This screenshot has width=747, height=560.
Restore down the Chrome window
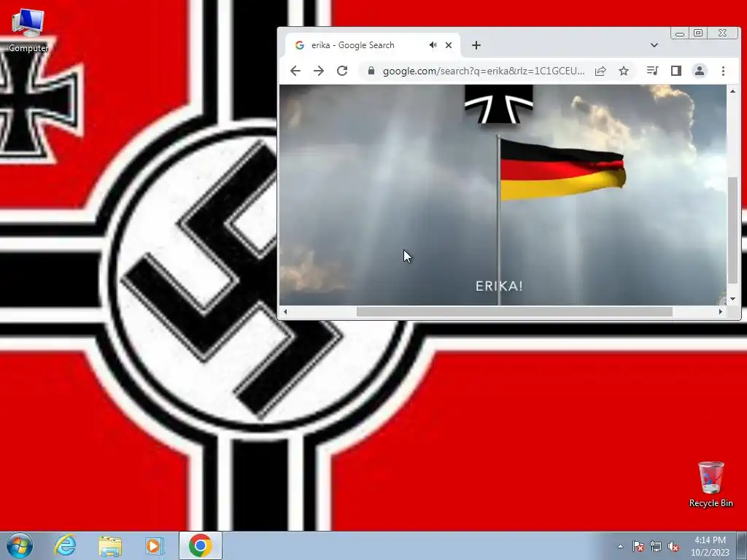tap(698, 33)
